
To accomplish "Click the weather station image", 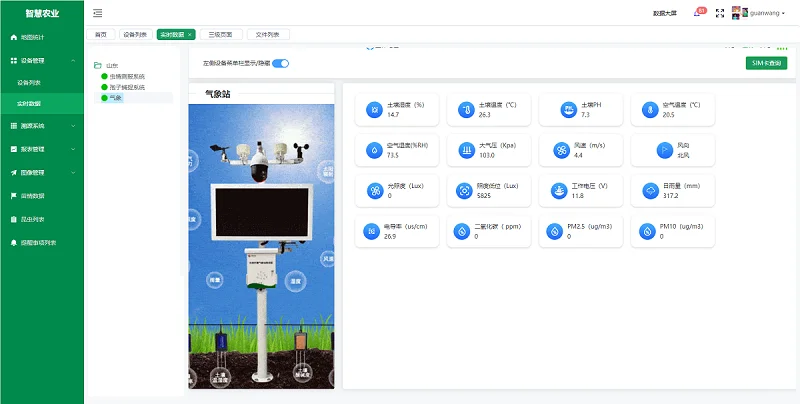I will (261, 246).
